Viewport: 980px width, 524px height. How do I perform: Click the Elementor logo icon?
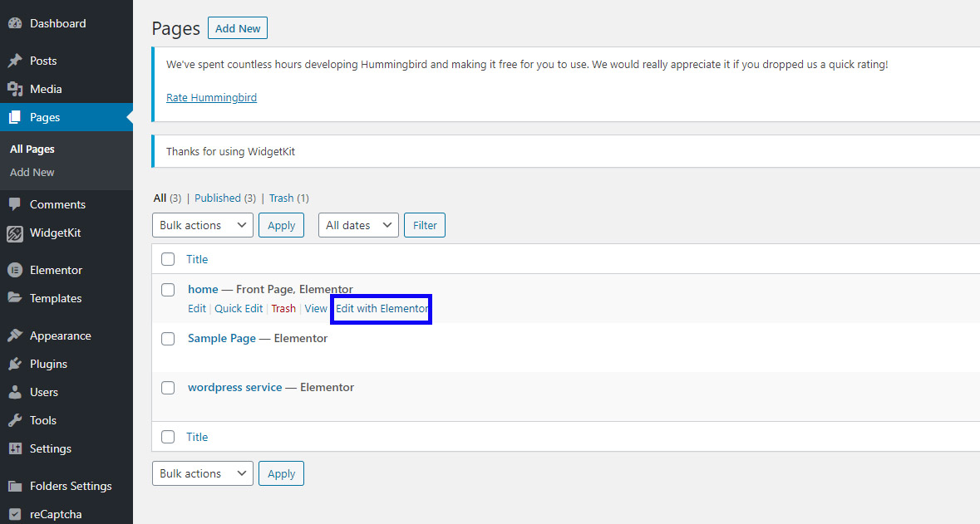15,271
